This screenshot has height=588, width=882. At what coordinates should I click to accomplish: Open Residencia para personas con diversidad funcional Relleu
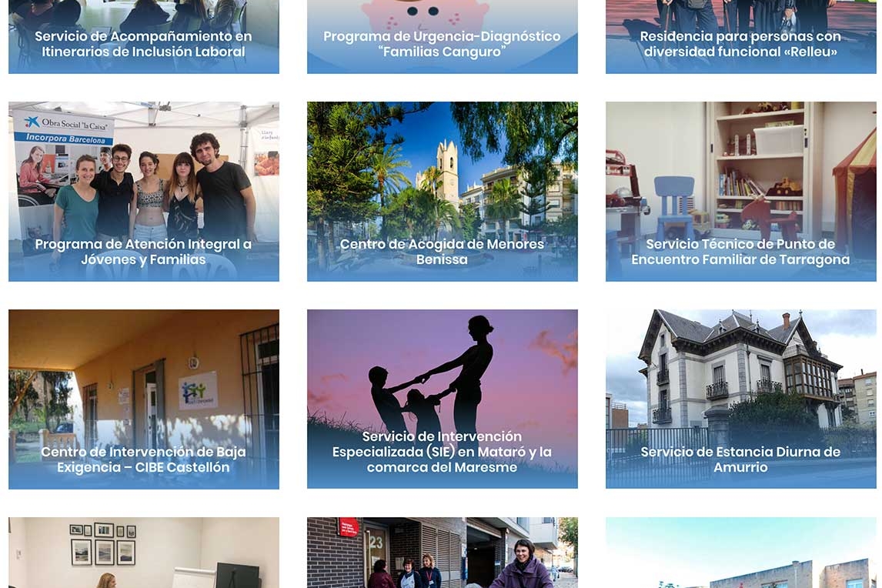tap(740, 44)
